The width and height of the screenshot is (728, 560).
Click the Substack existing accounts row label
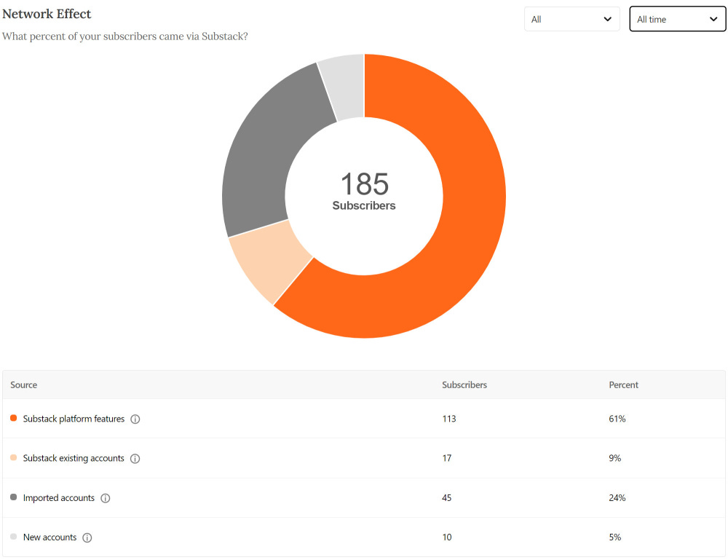74,458
